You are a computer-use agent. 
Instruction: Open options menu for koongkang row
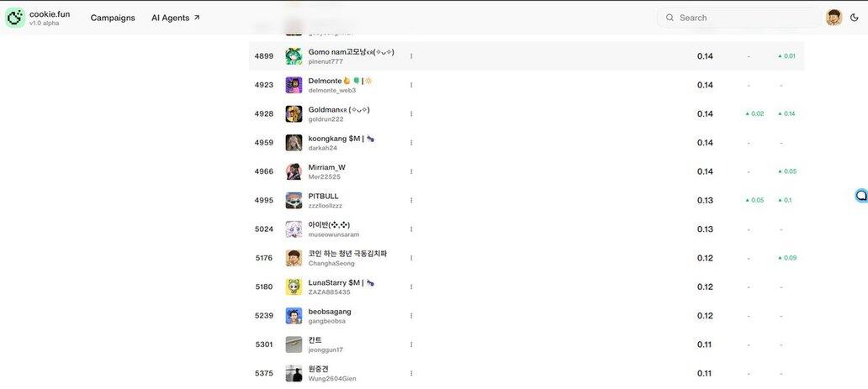coord(411,143)
